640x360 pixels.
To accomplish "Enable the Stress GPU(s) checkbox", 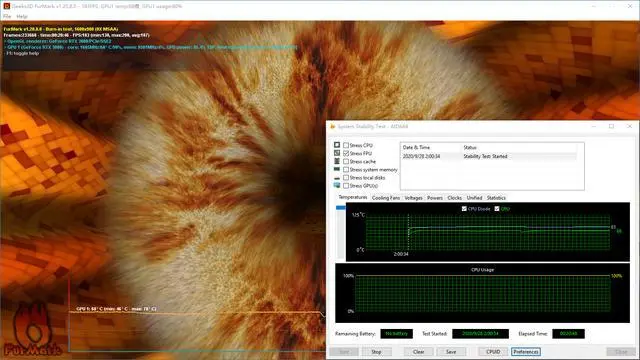I will (346, 186).
